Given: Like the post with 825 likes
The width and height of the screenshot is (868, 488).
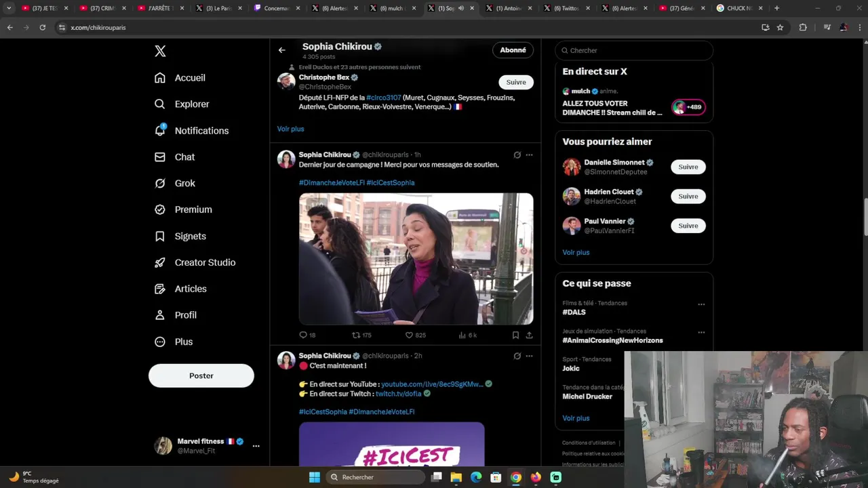Looking at the screenshot, I should pos(409,335).
